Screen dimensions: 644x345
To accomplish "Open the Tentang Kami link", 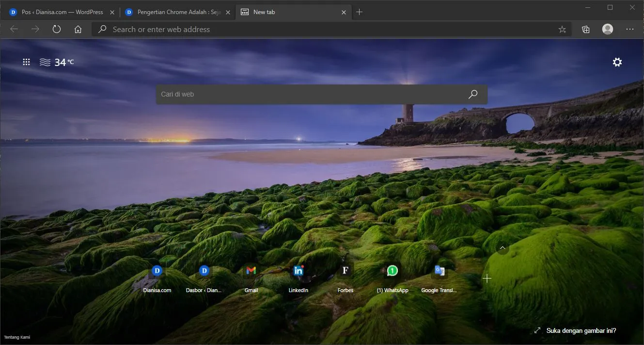I will click(x=18, y=337).
